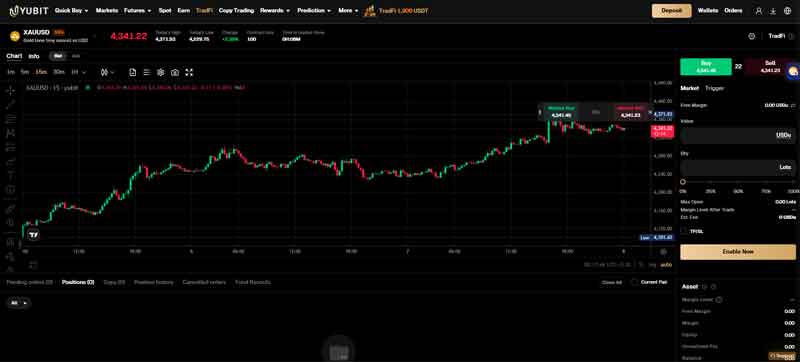Image resolution: width=800 pixels, height=362 pixels.
Task: Click the Deposit button
Action: 671,11
